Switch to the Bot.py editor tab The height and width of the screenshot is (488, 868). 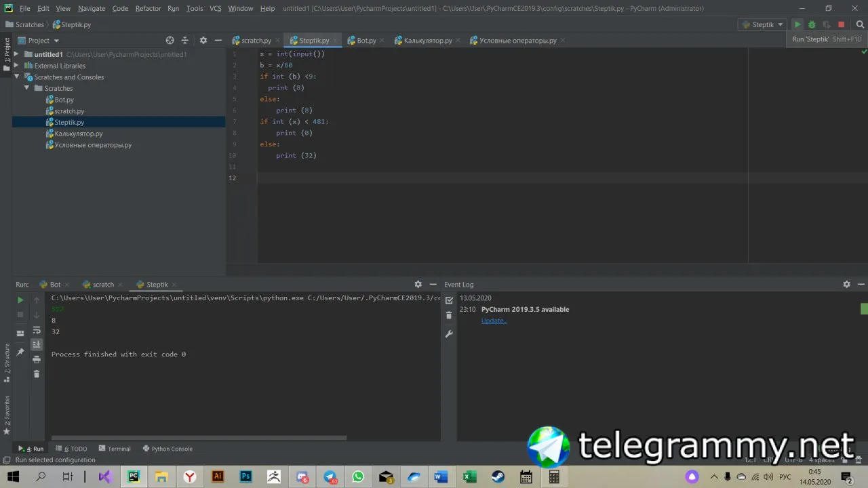click(366, 41)
